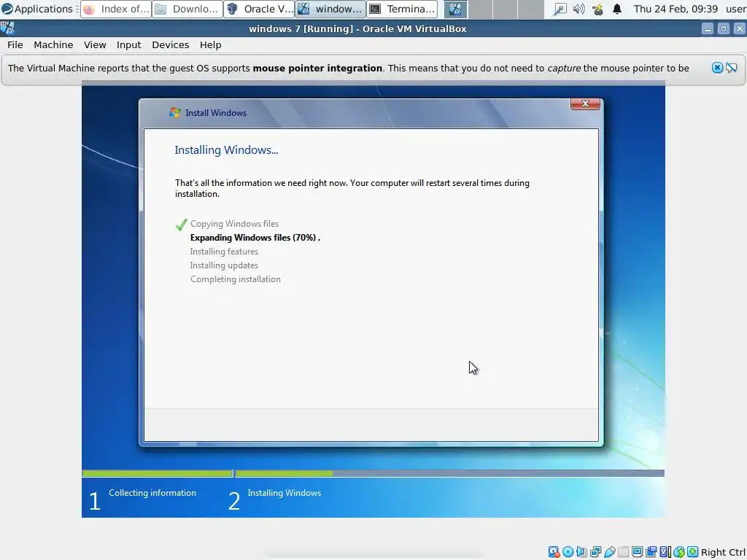This screenshot has height=560, width=747.
Task: Click the 'Installing Windows' stage label
Action: (285, 493)
